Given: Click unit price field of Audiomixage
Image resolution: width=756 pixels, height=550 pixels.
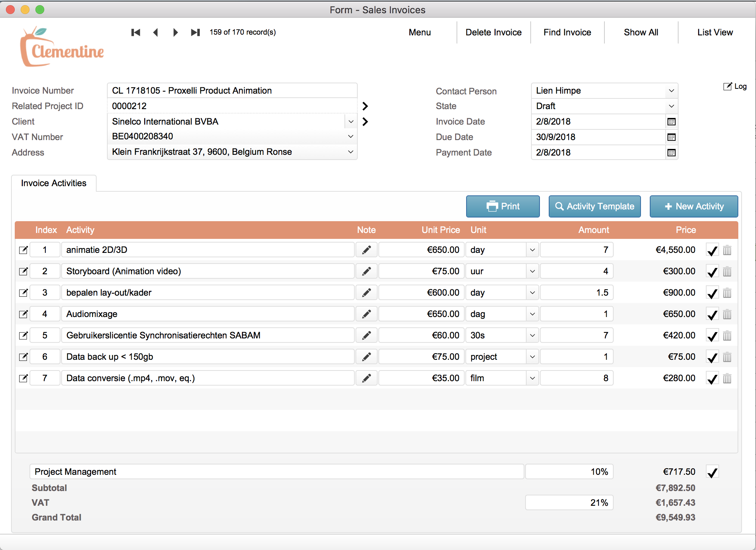Looking at the screenshot, I should pyautogui.click(x=421, y=314).
